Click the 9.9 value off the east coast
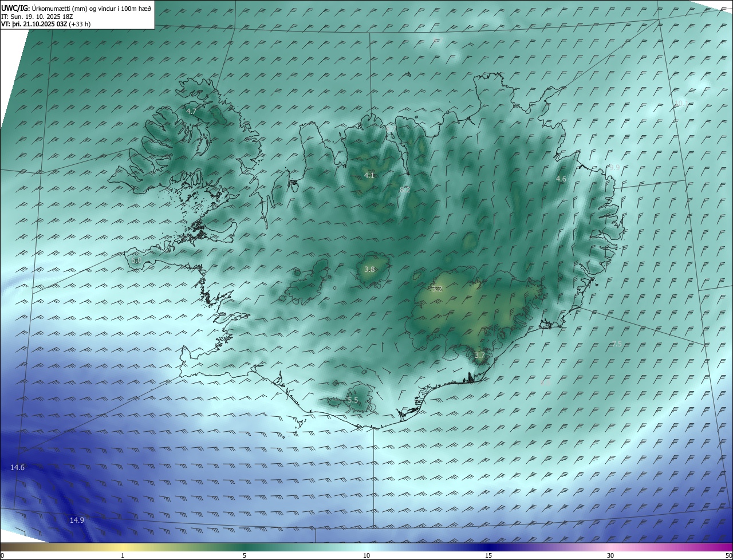The image size is (733, 560). coord(614,167)
